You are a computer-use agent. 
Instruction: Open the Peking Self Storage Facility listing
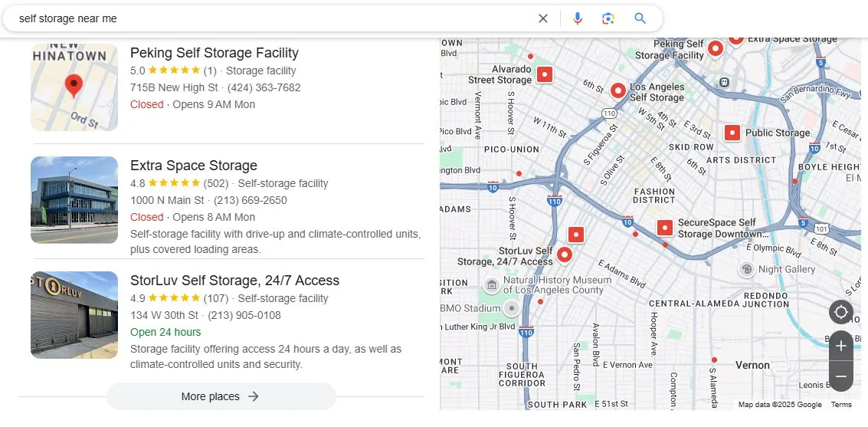click(x=215, y=53)
